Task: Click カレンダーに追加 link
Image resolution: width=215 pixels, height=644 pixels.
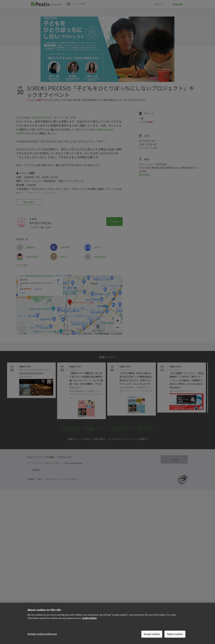Action: [x=148, y=148]
